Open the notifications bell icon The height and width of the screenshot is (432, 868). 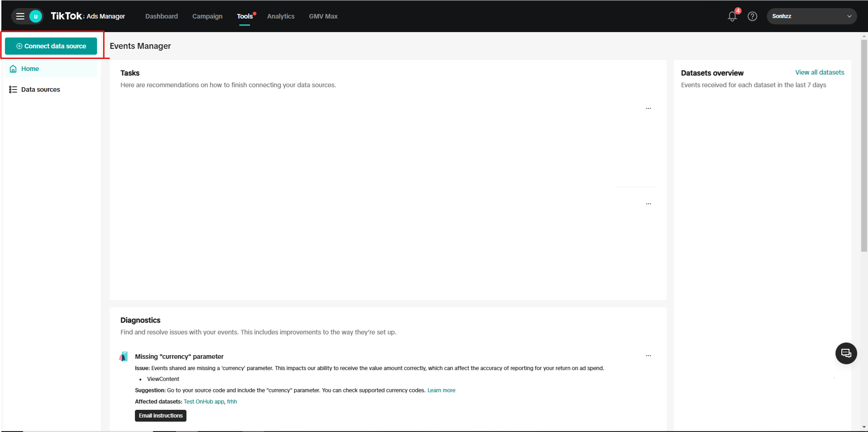[732, 16]
